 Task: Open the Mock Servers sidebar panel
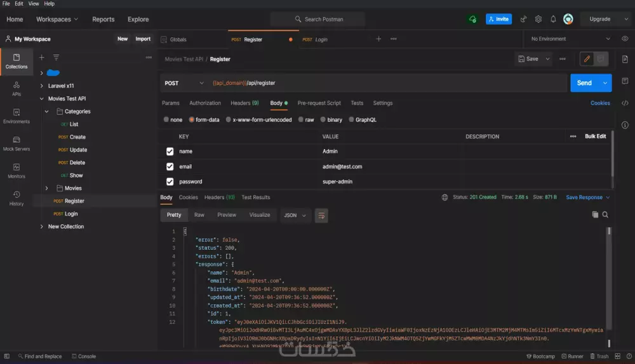tap(17, 143)
